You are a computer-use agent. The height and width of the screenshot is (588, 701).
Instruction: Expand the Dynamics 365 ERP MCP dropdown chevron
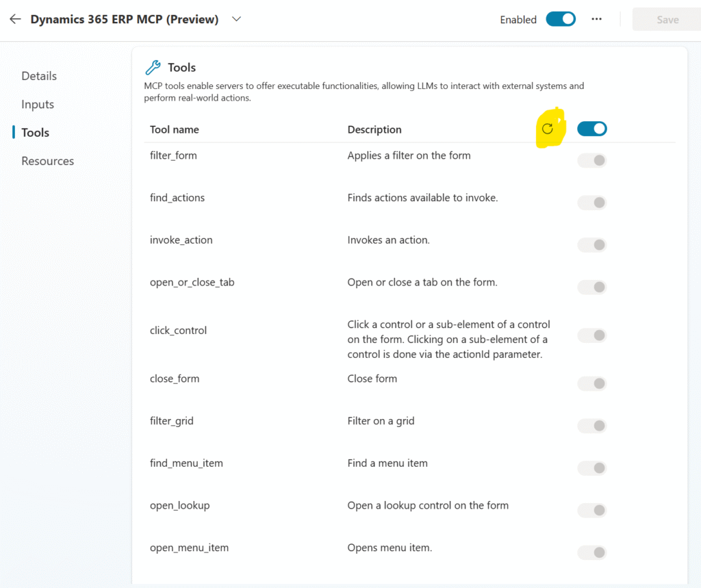click(x=237, y=19)
